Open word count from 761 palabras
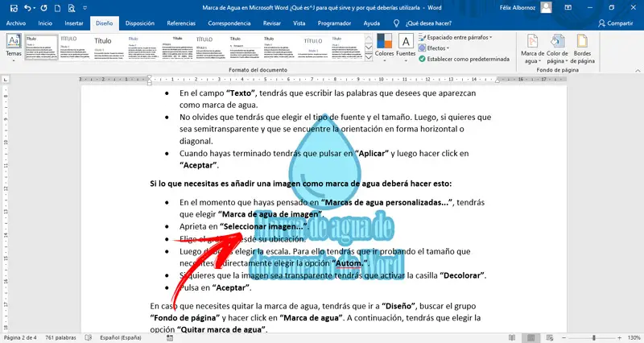 (60, 337)
